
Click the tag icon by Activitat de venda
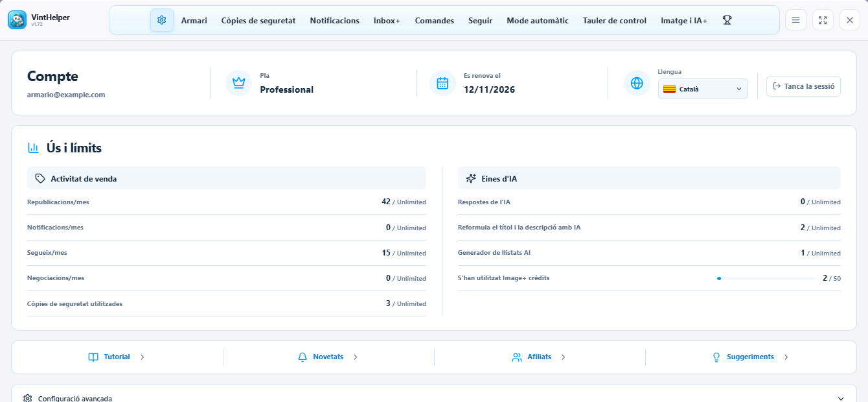pos(40,178)
